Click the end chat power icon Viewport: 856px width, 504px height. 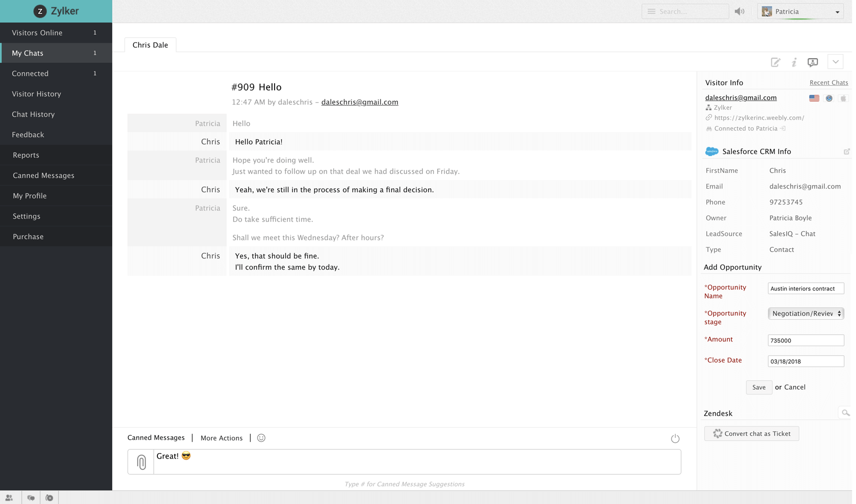675,438
